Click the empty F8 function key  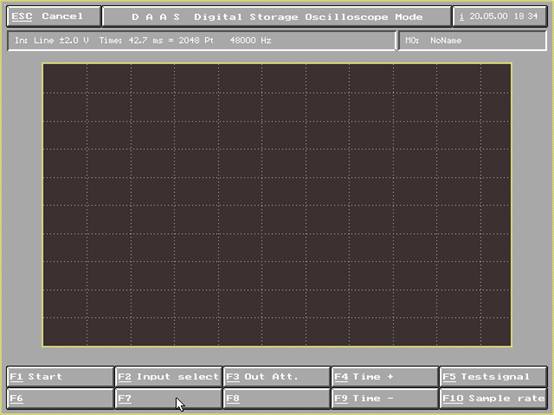(277, 398)
